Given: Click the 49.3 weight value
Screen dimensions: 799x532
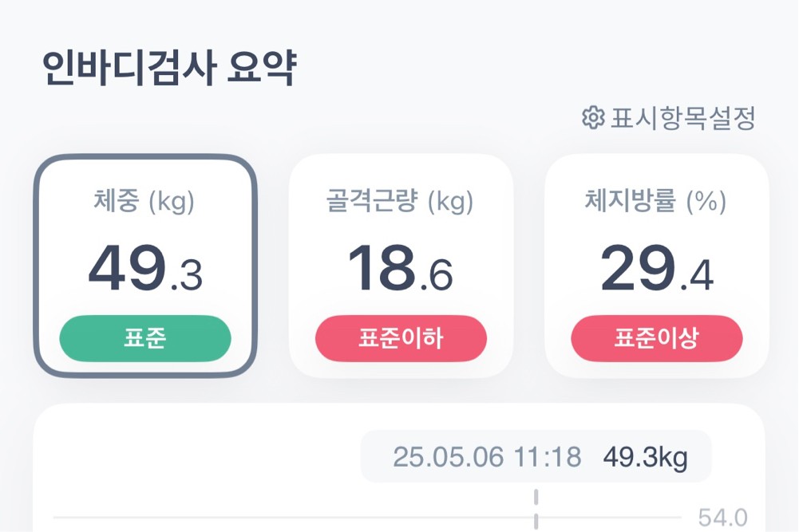Looking at the screenshot, I should pyautogui.click(x=145, y=270).
